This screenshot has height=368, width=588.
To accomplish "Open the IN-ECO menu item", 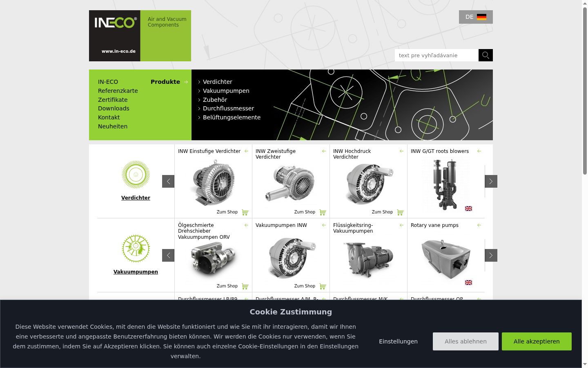I will 108,82.
